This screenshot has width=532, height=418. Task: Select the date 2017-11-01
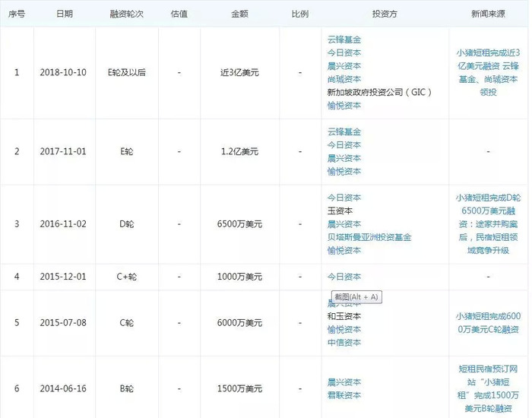pyautogui.click(x=63, y=151)
